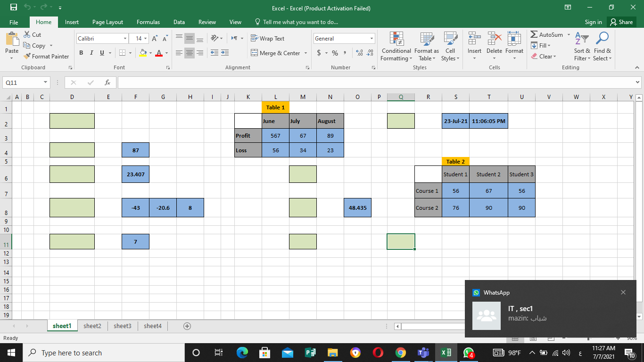This screenshot has width=644, height=362.
Task: Select Center alignment
Action: coord(189,53)
